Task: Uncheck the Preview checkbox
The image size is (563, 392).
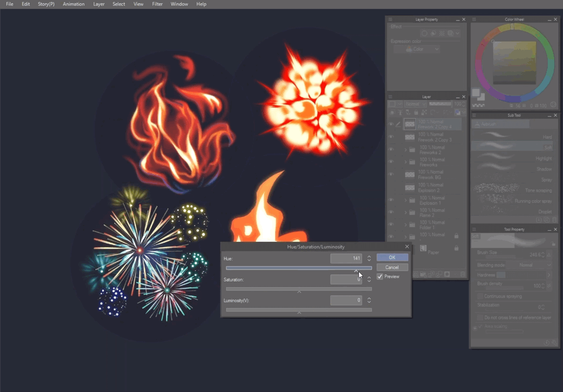Action: tap(380, 277)
